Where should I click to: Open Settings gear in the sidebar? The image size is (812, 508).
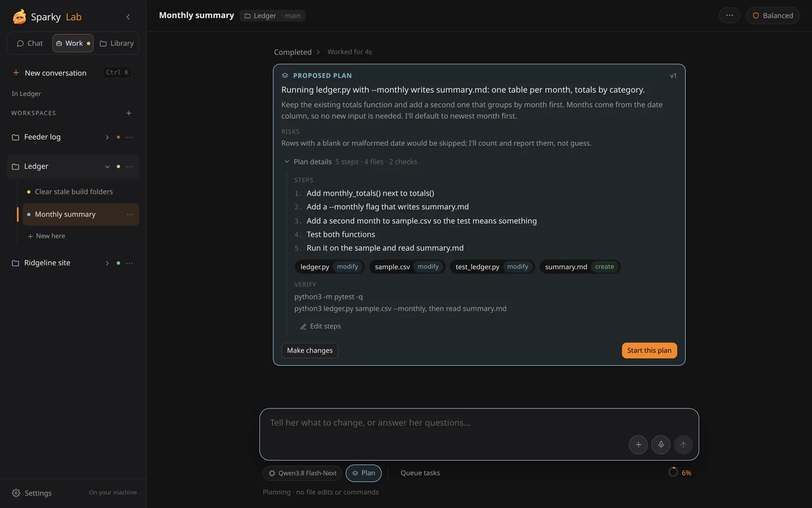tap(31, 493)
